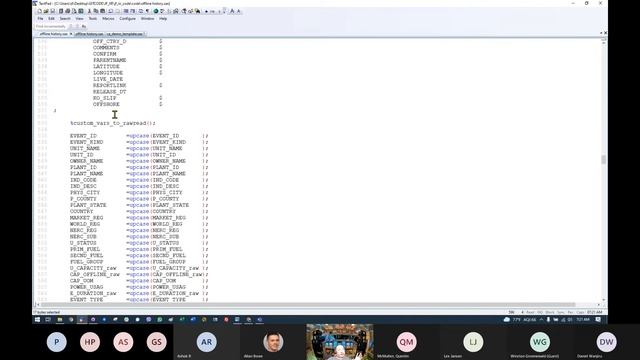
Task: Open the Macros menu
Action: click(x=108, y=19)
